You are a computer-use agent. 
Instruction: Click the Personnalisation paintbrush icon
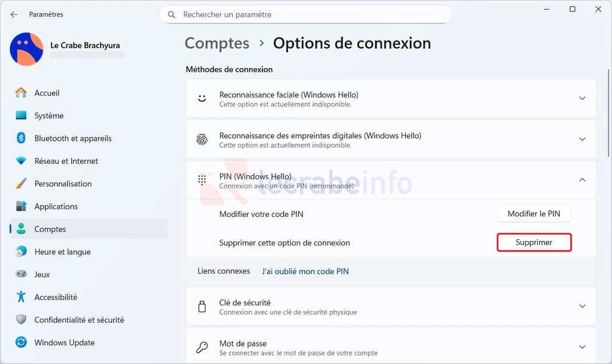[21, 183]
